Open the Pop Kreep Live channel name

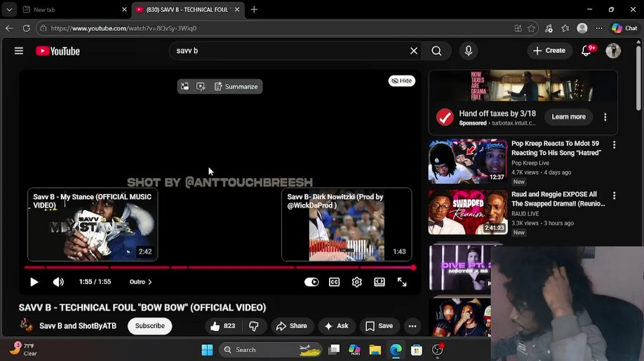530,163
